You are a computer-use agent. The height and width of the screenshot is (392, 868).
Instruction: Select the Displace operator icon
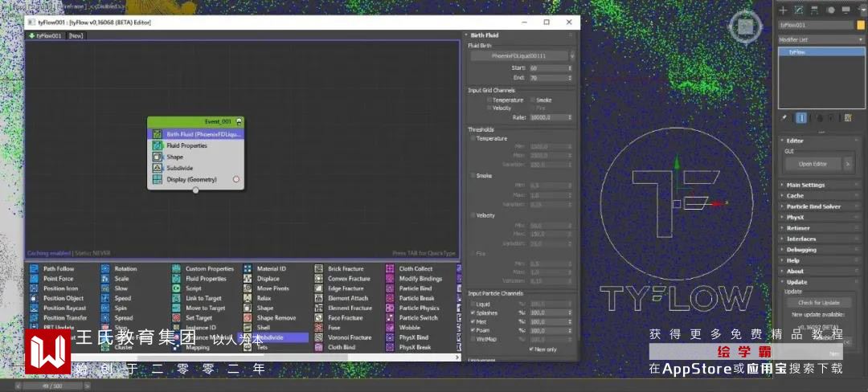point(248,279)
